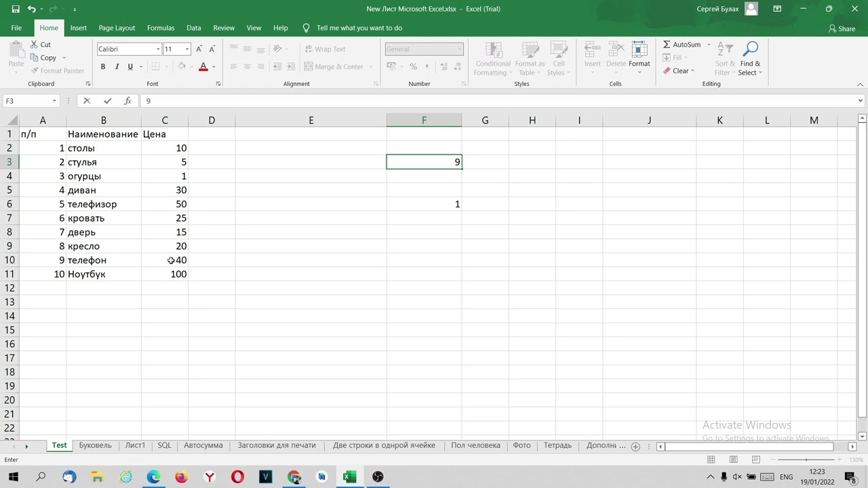
Task: Toggle italic formatting
Action: (x=117, y=66)
